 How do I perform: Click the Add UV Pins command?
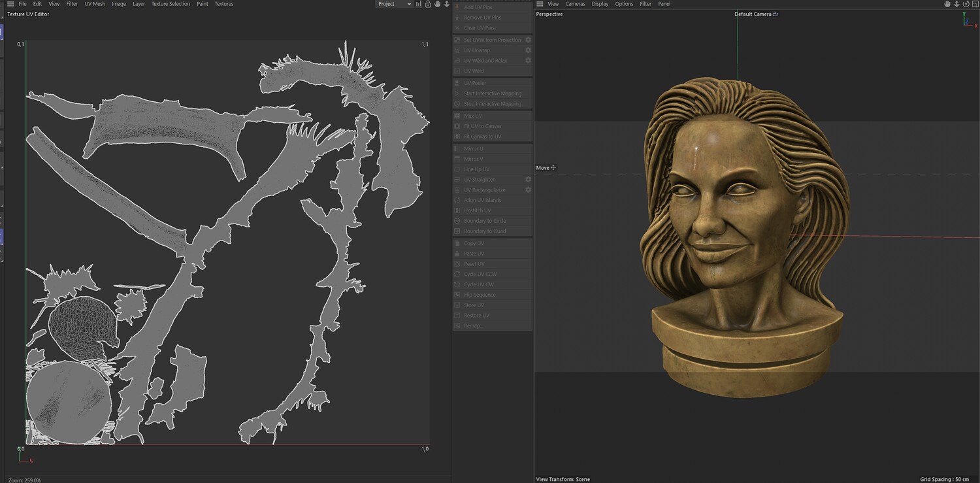(493, 7)
